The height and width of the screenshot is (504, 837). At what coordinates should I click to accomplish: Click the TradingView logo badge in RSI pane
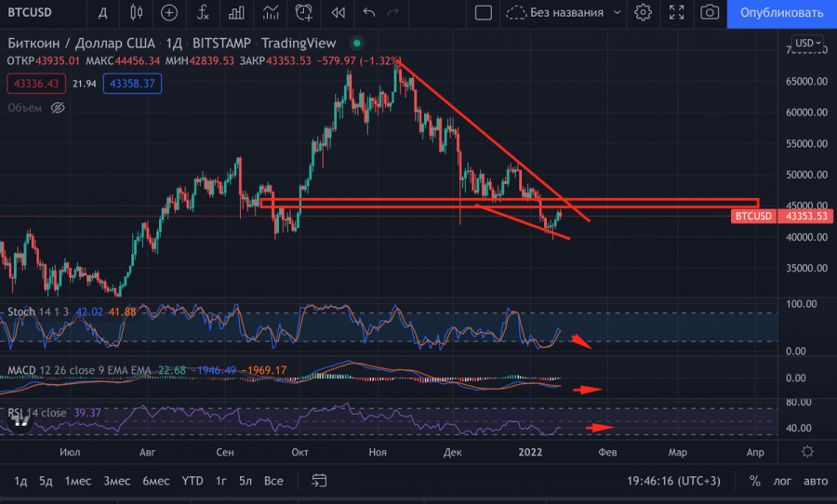pyautogui.click(x=20, y=422)
